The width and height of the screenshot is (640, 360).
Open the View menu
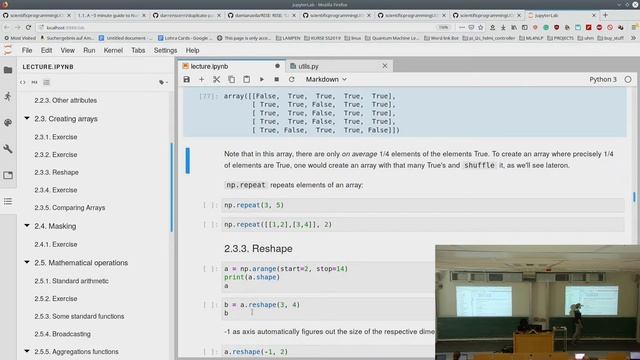point(67,51)
